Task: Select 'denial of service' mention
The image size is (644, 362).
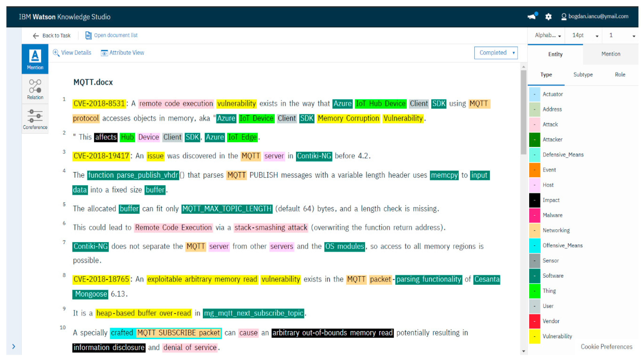Action: 190,347
